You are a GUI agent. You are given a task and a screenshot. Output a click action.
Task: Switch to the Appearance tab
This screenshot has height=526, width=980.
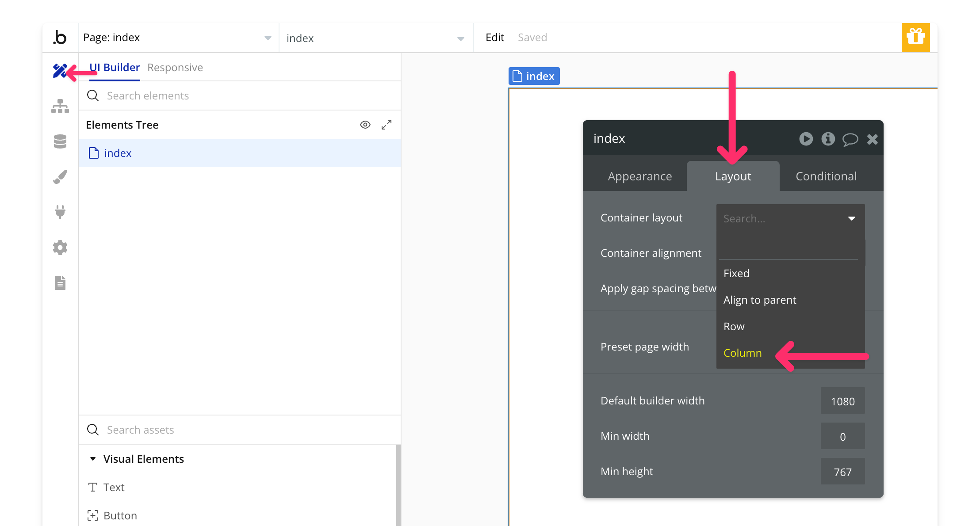(x=639, y=176)
